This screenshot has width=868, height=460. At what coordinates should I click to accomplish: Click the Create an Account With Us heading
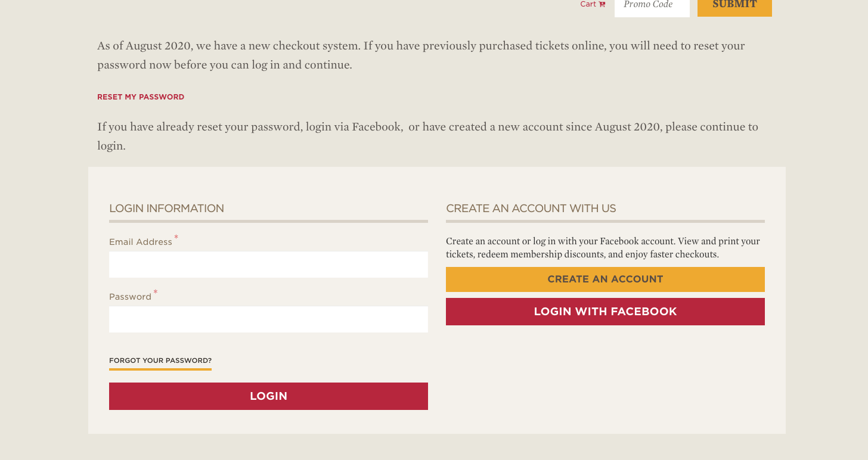click(x=531, y=209)
